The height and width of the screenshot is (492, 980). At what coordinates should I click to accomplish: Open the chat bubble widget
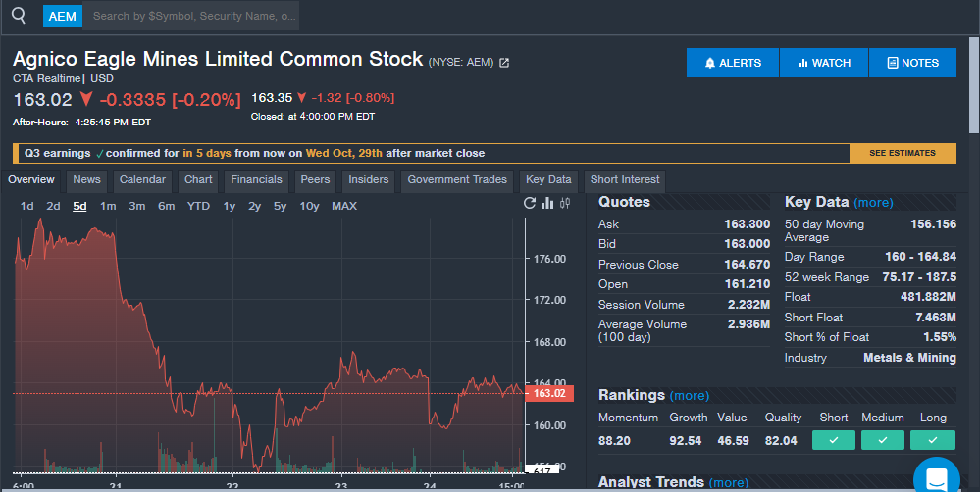pyautogui.click(x=936, y=478)
